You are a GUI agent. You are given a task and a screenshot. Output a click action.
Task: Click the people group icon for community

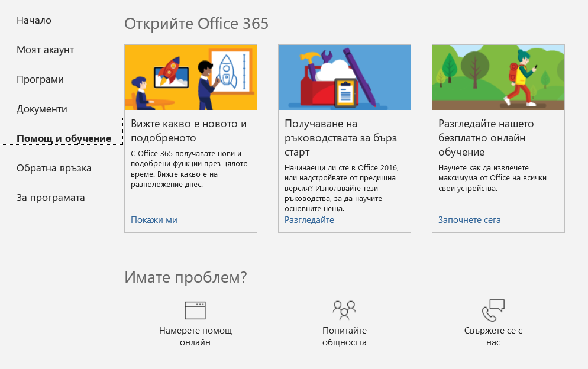344,310
